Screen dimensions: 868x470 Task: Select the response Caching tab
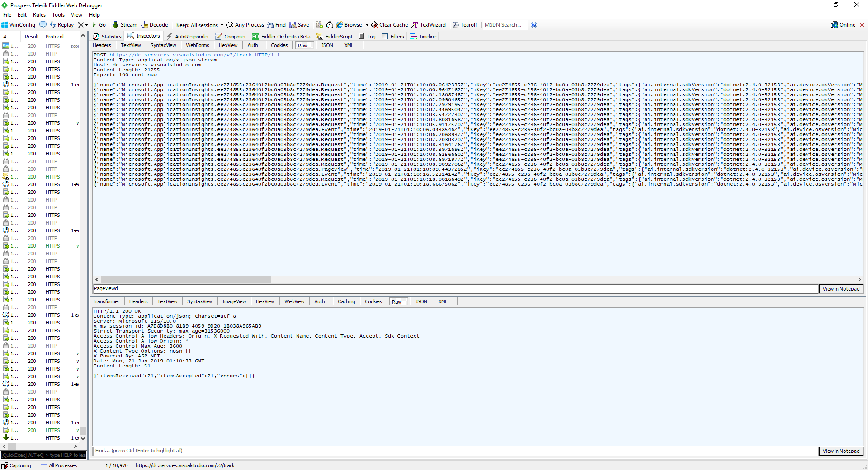pos(346,301)
